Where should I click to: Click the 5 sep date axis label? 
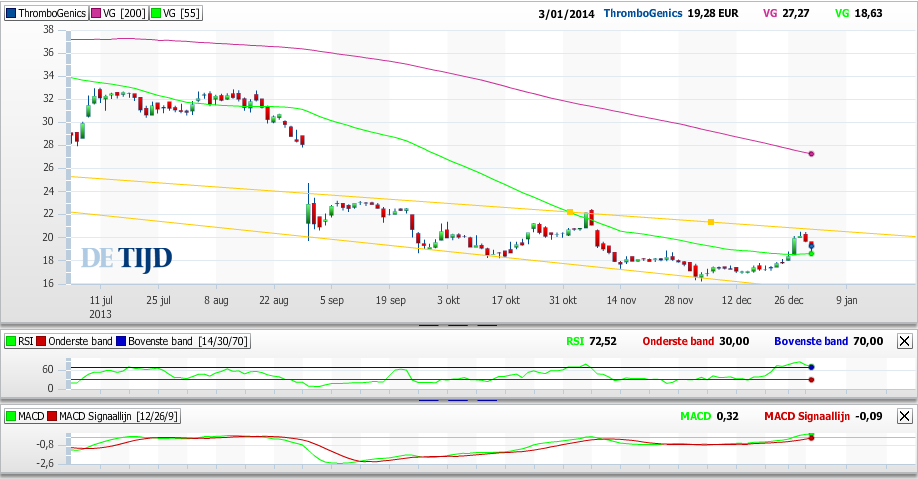pos(331,300)
